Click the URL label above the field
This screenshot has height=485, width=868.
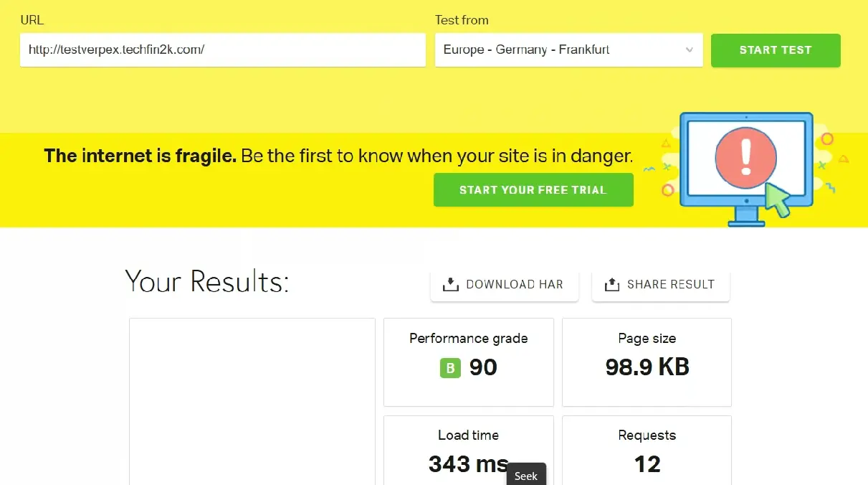pos(32,20)
